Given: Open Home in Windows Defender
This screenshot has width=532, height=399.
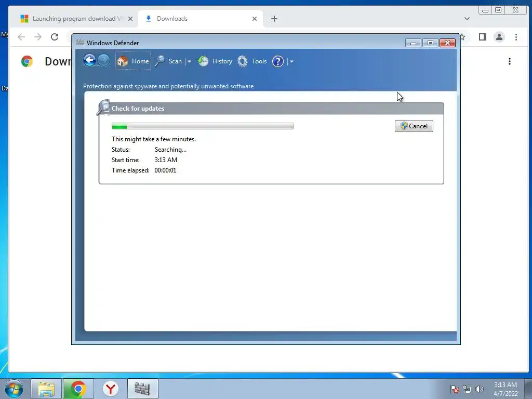Looking at the screenshot, I should point(132,61).
